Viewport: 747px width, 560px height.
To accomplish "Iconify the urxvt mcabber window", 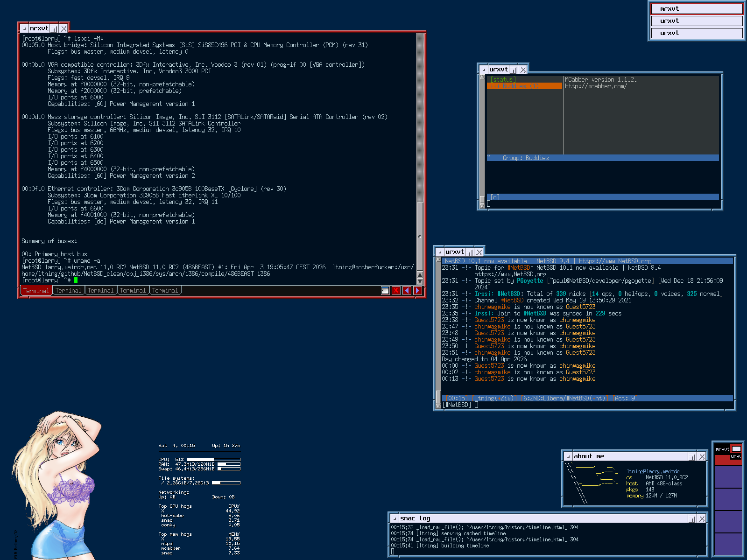I will 514,70.
